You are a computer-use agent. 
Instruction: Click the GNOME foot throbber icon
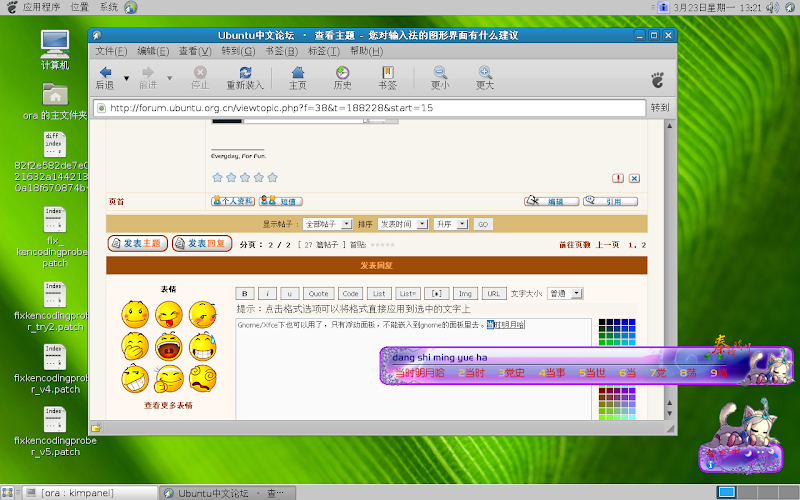coord(658,80)
